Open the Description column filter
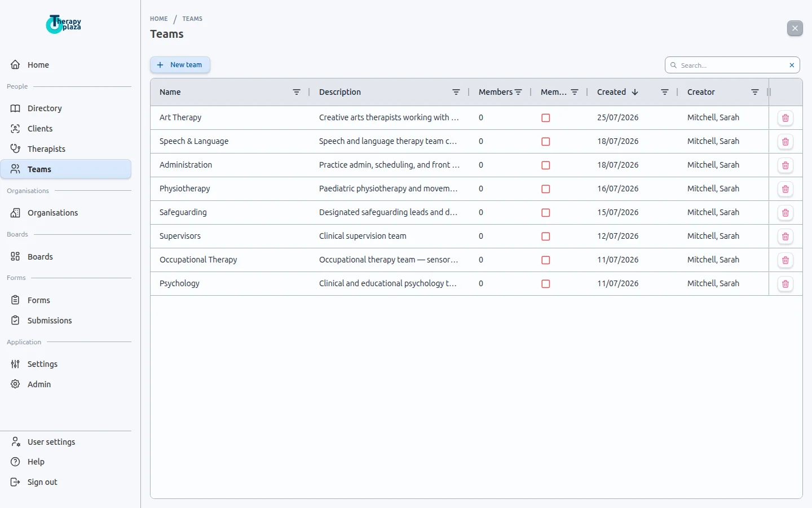 [x=456, y=92]
